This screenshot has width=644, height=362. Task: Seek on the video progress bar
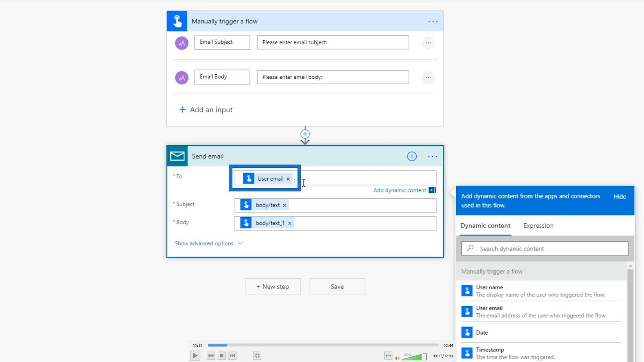(x=323, y=345)
